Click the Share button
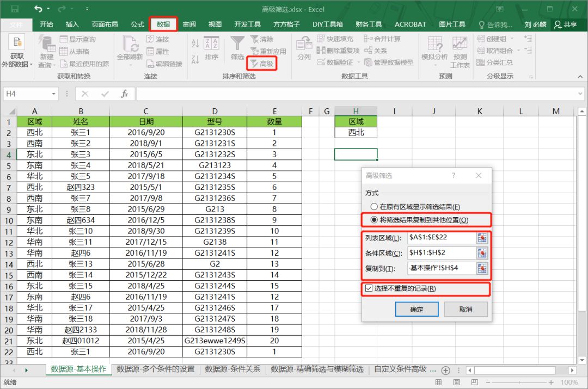Viewport: 588px width, 389px height. click(566, 24)
